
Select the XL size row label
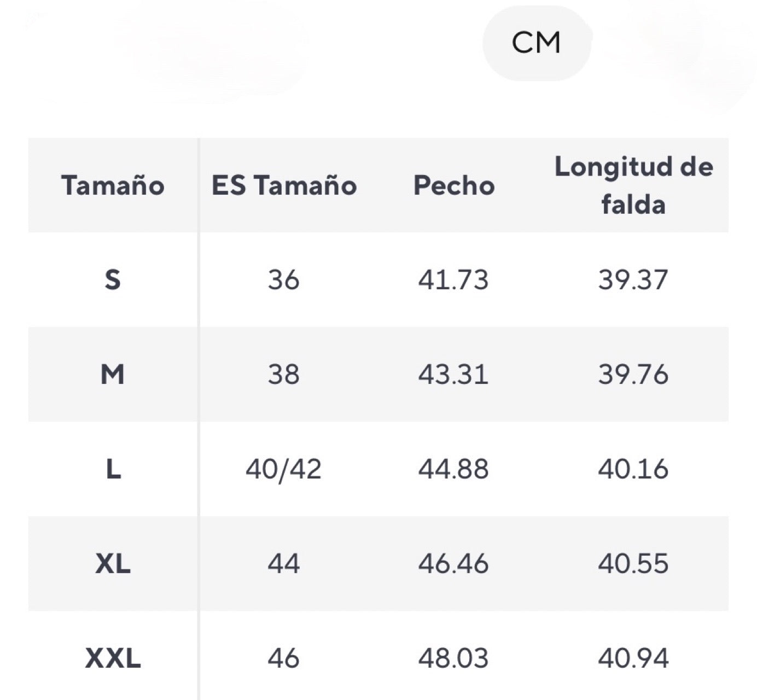[113, 564]
